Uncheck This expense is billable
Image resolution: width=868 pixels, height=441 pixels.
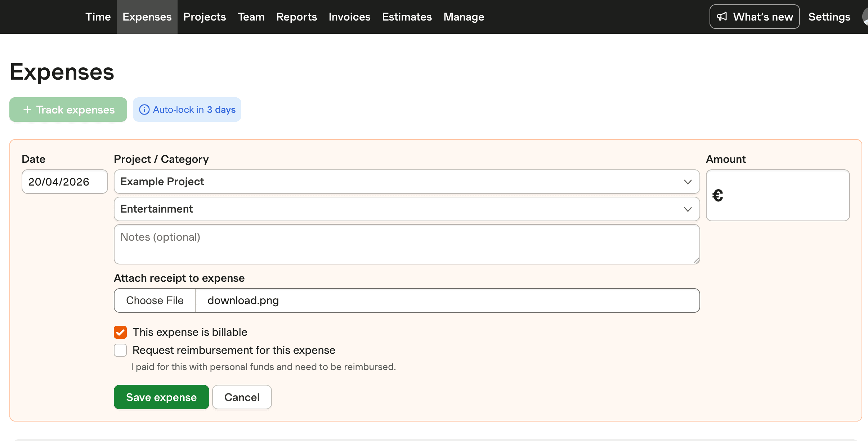[120, 332]
